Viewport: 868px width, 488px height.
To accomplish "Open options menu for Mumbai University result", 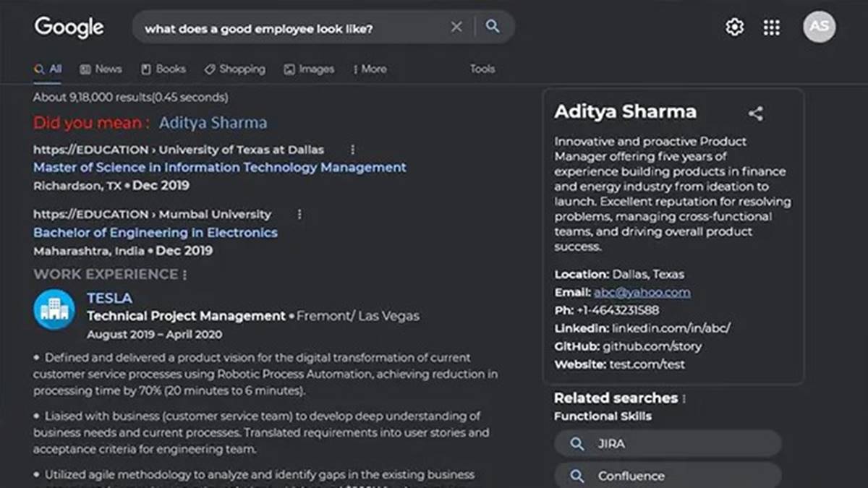I will 299,215.
